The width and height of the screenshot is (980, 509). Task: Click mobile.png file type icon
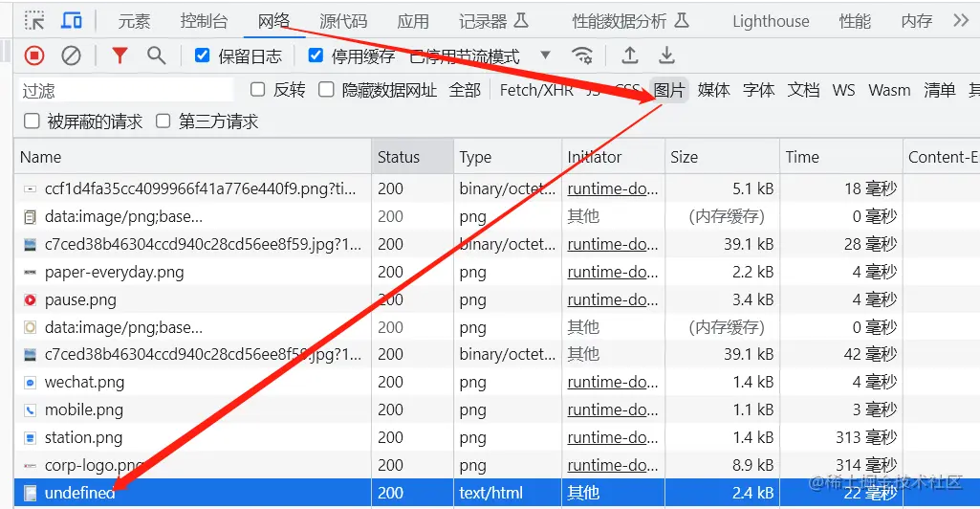point(30,410)
